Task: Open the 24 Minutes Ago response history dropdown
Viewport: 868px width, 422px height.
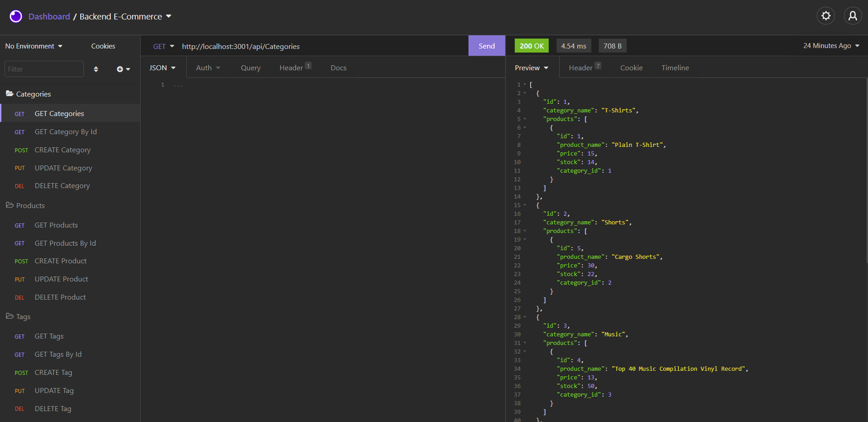Action: point(830,45)
